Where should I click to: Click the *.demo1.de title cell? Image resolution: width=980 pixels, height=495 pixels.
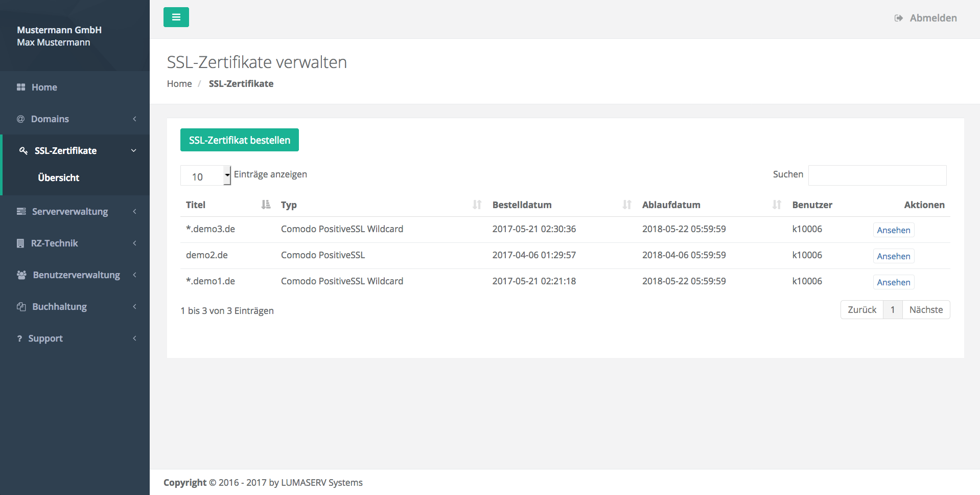(211, 281)
